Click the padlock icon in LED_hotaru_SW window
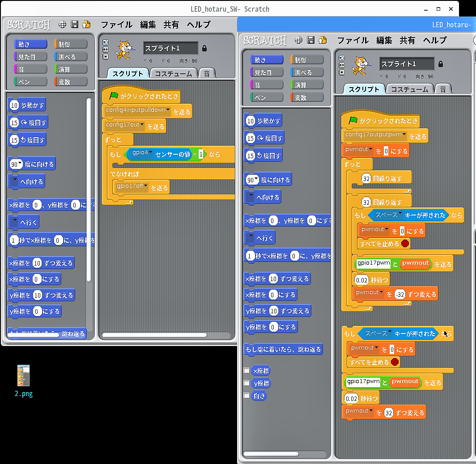 click(204, 48)
